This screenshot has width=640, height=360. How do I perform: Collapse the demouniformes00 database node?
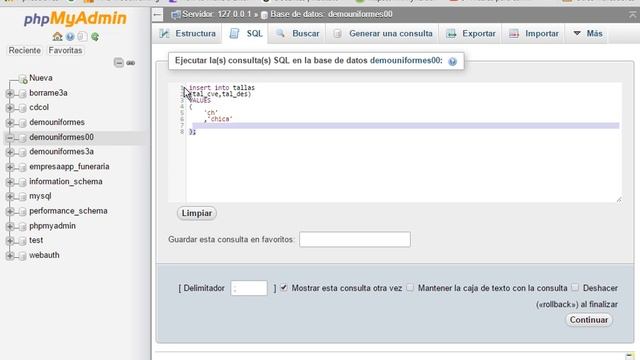coord(10,138)
